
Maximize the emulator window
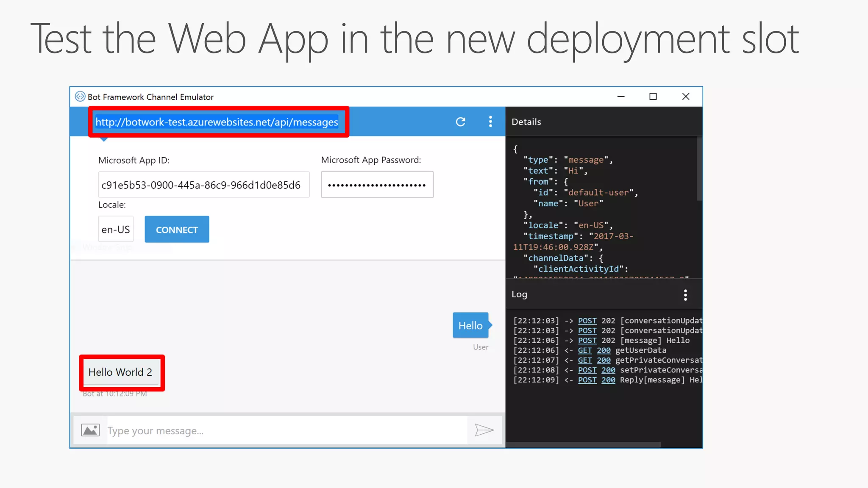[653, 97]
